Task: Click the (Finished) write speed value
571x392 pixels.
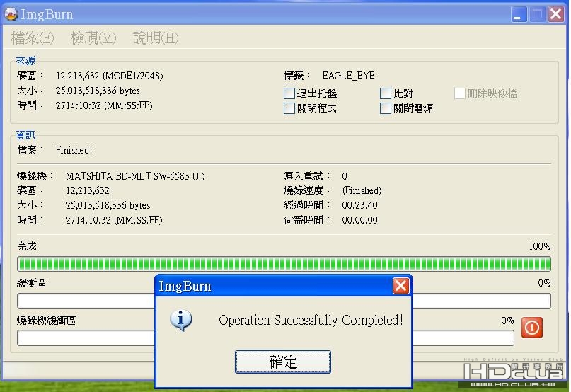Action: point(362,190)
